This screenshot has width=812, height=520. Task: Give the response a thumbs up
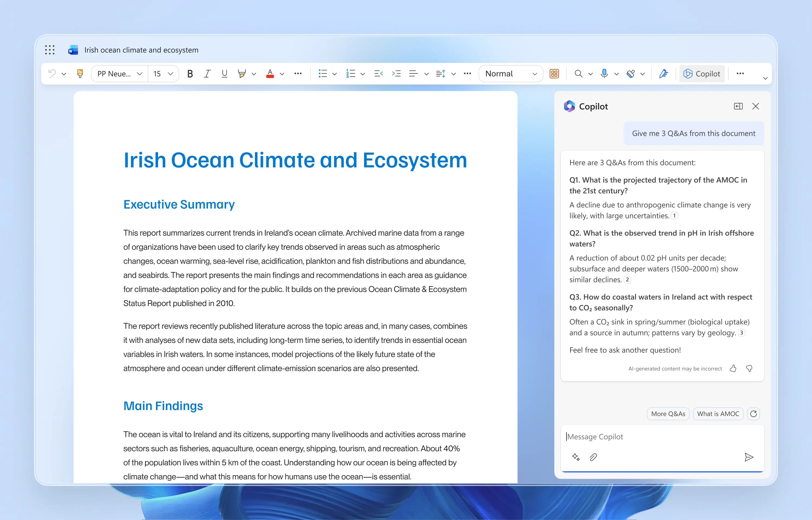[x=733, y=368]
